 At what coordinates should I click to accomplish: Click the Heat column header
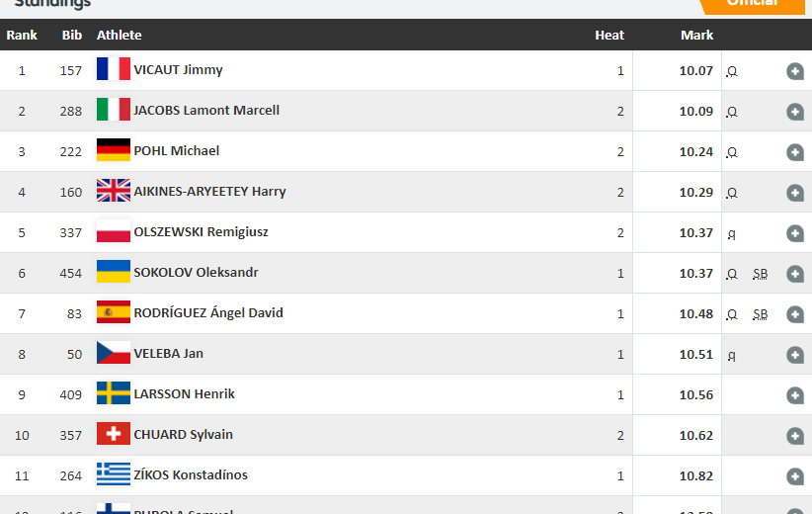(x=609, y=35)
